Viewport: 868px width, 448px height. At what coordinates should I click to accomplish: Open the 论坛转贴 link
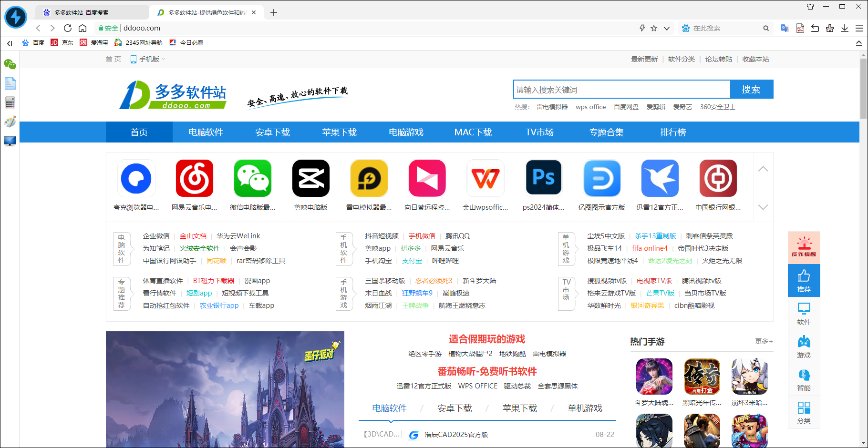(719, 59)
